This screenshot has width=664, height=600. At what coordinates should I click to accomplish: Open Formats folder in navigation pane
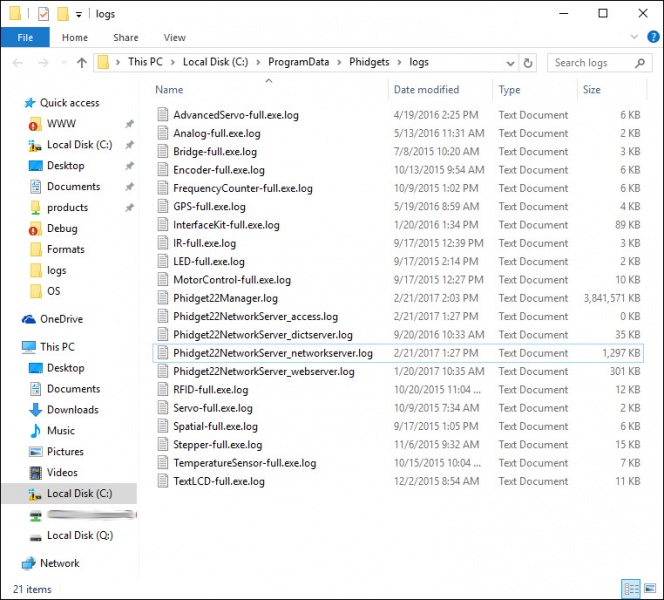[66, 249]
